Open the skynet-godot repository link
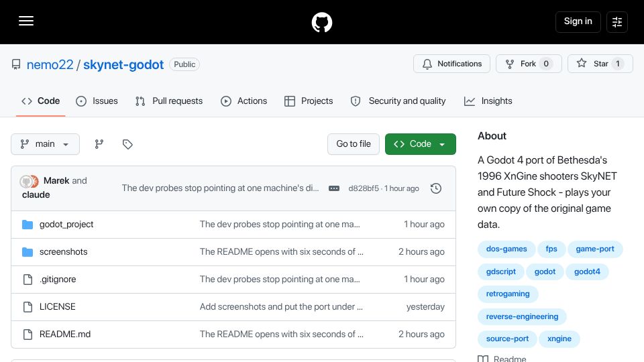 pyautogui.click(x=123, y=64)
